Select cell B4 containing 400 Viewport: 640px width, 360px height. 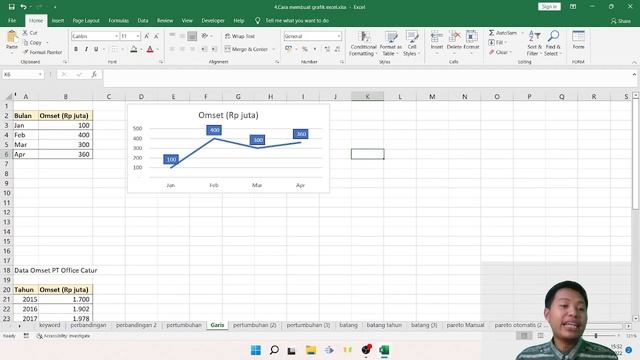[x=65, y=135]
